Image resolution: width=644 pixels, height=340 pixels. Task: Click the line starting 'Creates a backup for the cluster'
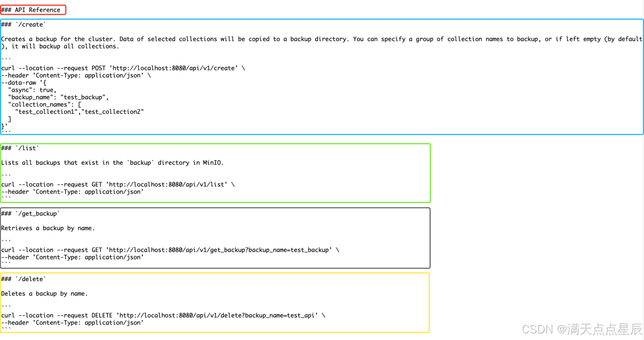(322, 39)
